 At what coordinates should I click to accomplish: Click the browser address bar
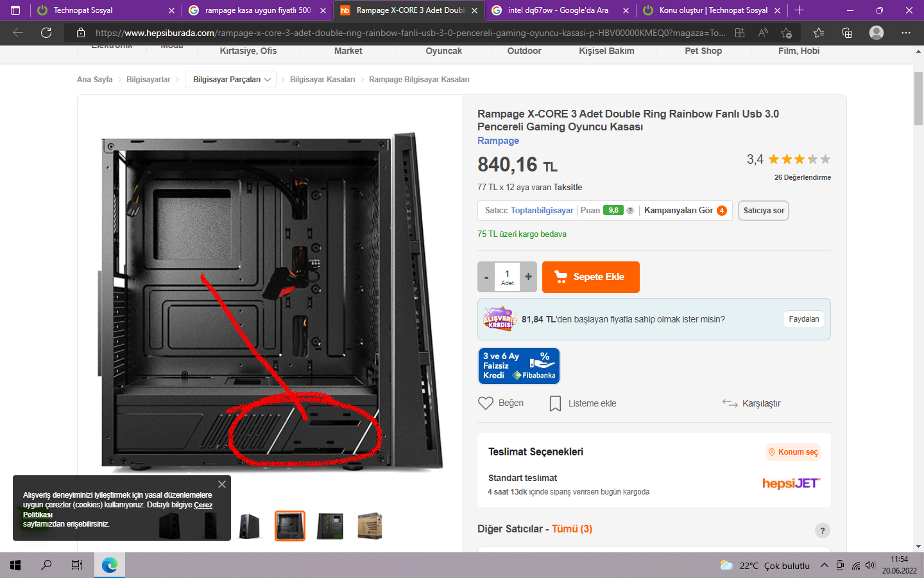point(411,33)
